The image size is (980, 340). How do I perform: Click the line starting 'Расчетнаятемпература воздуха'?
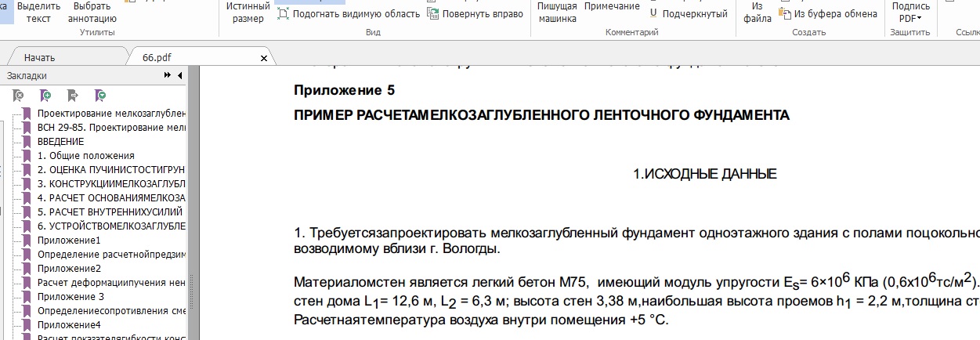click(481, 320)
